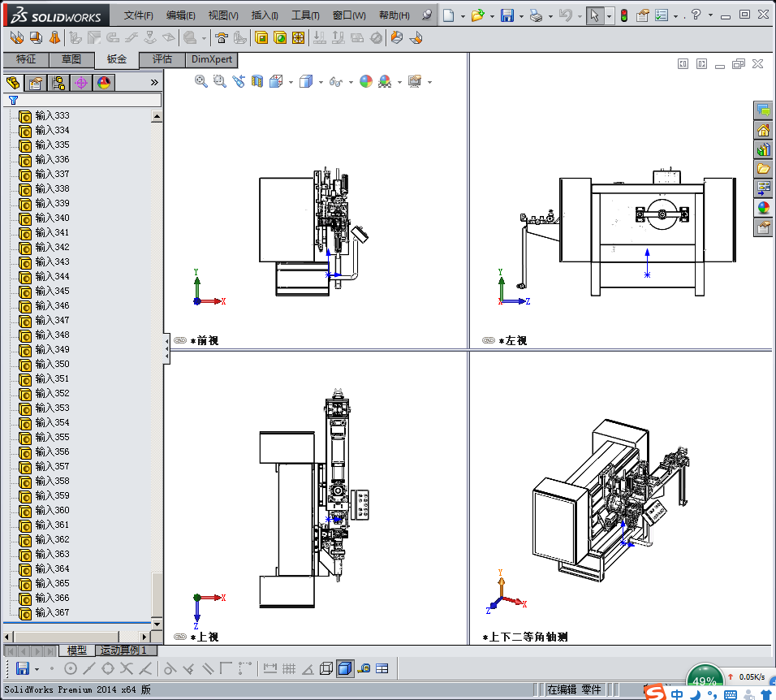
Task: Click the Previous View icon
Action: coord(239,81)
